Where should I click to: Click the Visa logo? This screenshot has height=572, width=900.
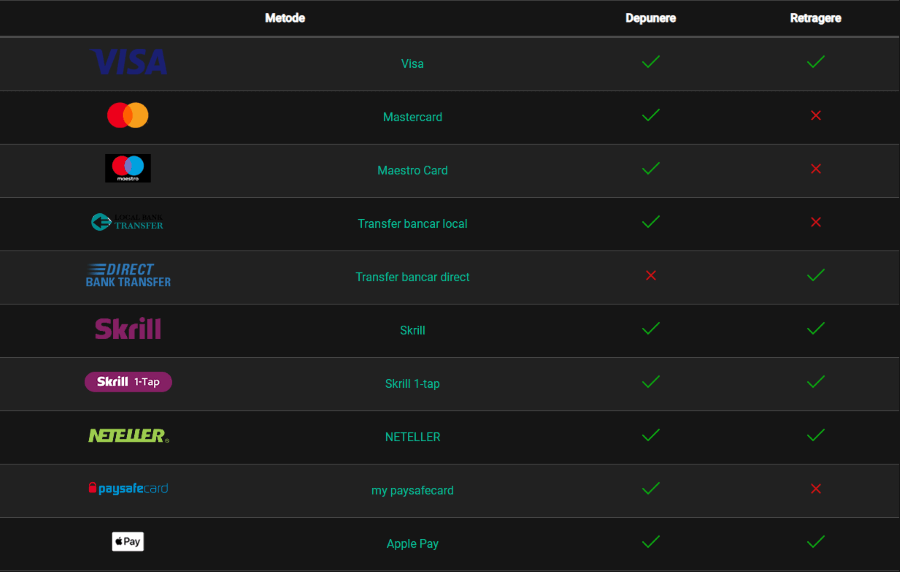click(129, 62)
